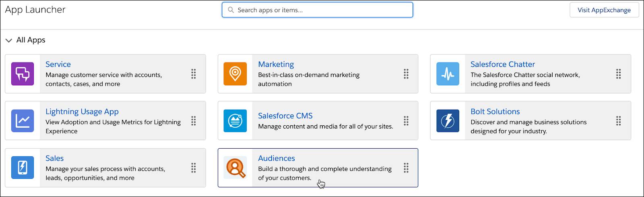Click 'The Salesforce Chatter social network' description
This screenshot has width=644, height=197.
(525, 79)
